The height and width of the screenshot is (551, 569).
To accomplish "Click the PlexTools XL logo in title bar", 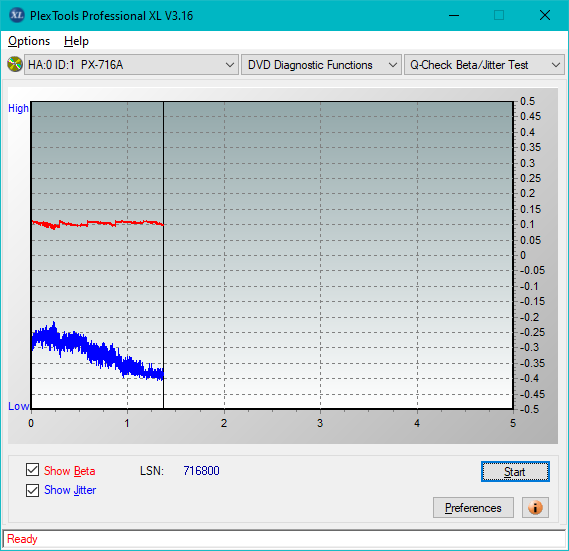I will [17, 15].
